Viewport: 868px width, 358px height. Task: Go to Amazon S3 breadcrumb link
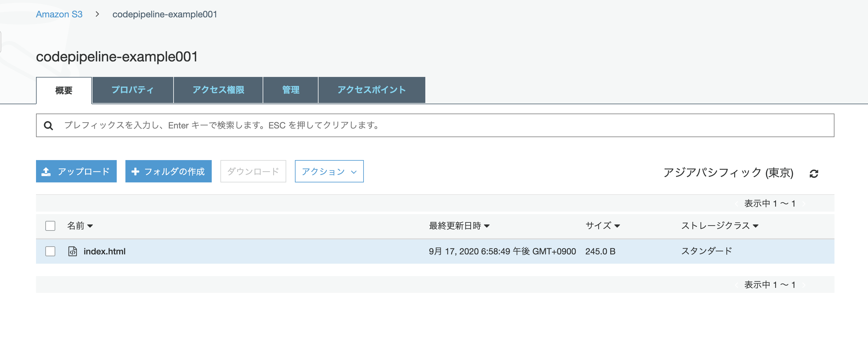point(59,14)
